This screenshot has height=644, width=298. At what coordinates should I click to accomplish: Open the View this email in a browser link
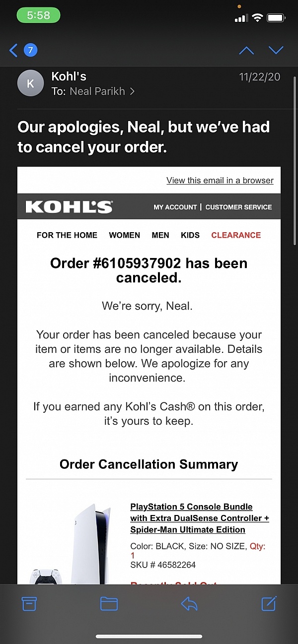pyautogui.click(x=220, y=180)
